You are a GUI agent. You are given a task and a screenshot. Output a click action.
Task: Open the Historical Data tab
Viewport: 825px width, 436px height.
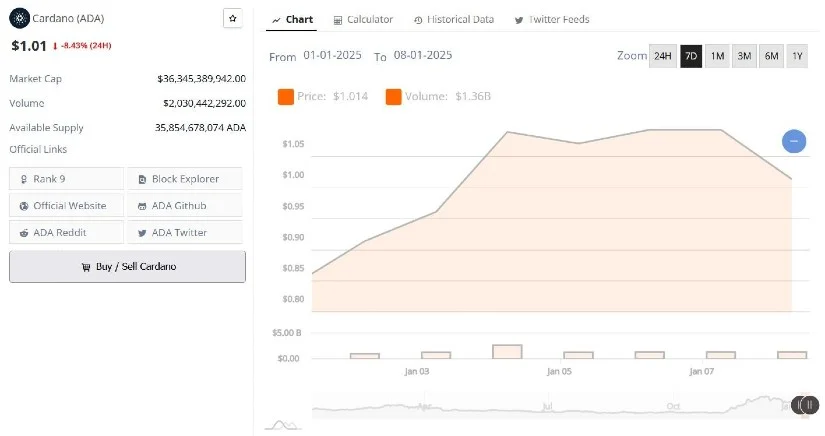pos(454,19)
